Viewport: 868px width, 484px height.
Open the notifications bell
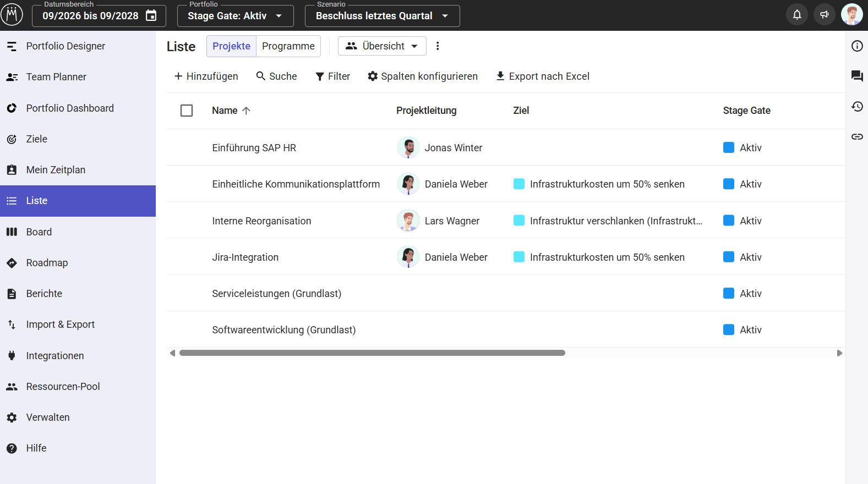click(x=796, y=15)
